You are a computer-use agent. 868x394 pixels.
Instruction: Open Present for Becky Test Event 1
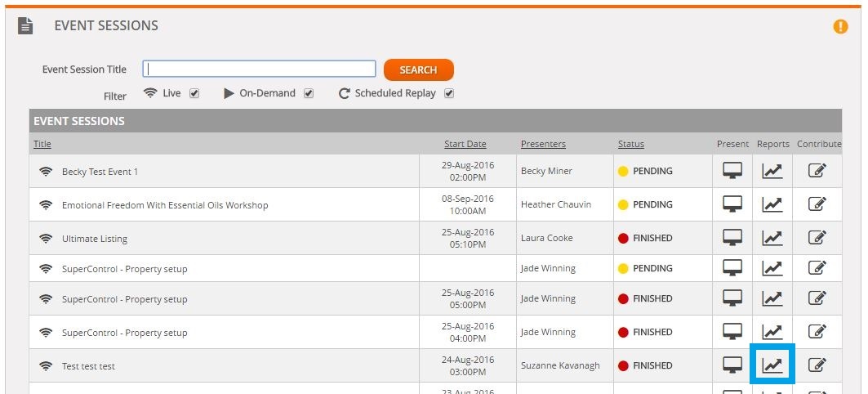(x=732, y=171)
